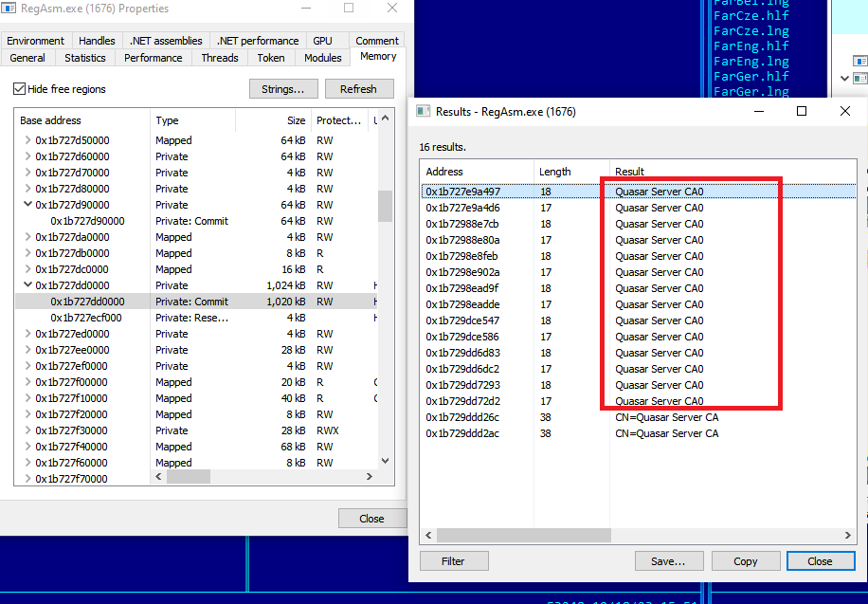Switch to the Threads tab
Image resolution: width=868 pixels, height=604 pixels.
click(219, 57)
